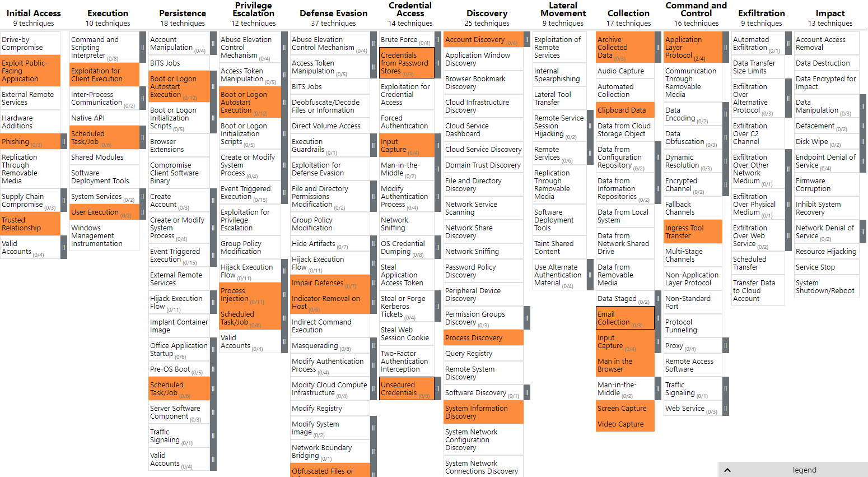
Task: Select the Browser Extensions technique
Action: (x=179, y=145)
